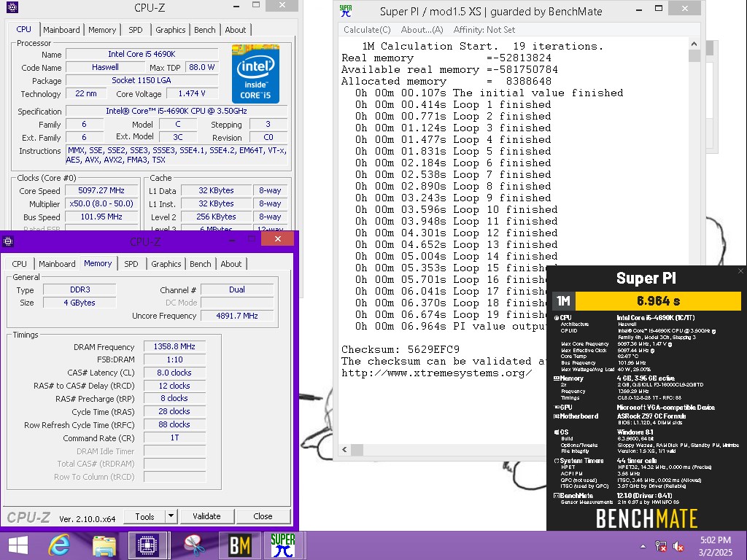Image resolution: width=747 pixels, height=560 pixels.
Task: Show hidden system tray icons
Action: pos(643,546)
